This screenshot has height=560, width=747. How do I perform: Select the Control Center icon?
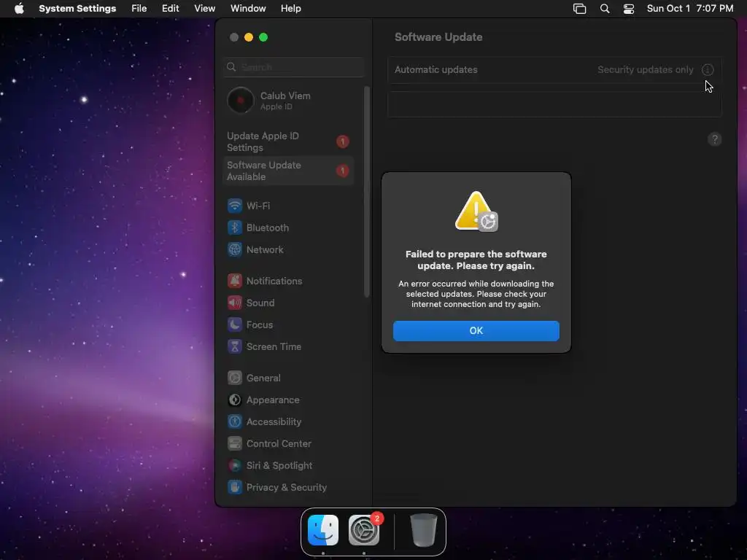(x=235, y=444)
